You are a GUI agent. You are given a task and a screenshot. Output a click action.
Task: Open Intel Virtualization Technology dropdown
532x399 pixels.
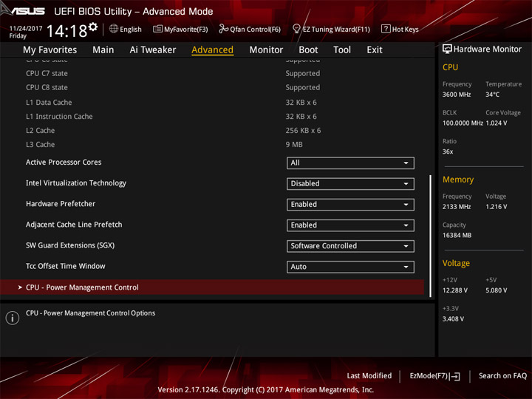(x=350, y=183)
